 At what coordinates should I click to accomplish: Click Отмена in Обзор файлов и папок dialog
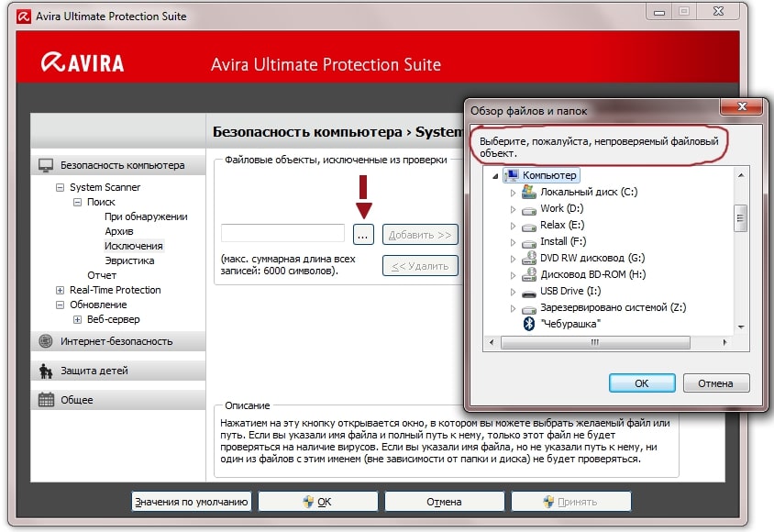(x=715, y=383)
